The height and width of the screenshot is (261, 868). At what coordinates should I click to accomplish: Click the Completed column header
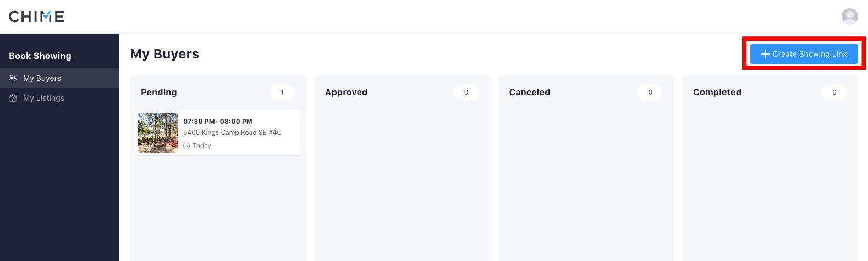pos(717,93)
